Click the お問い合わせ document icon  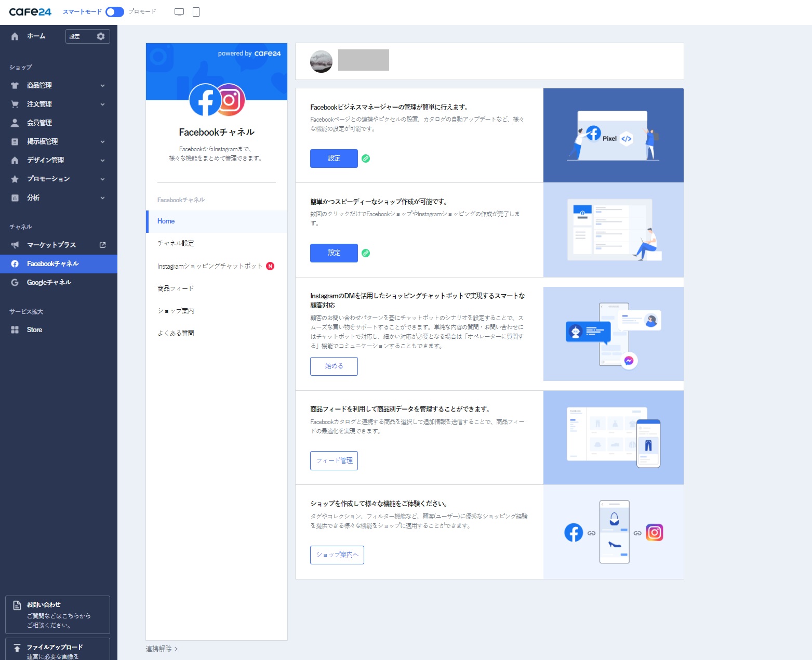tap(17, 605)
